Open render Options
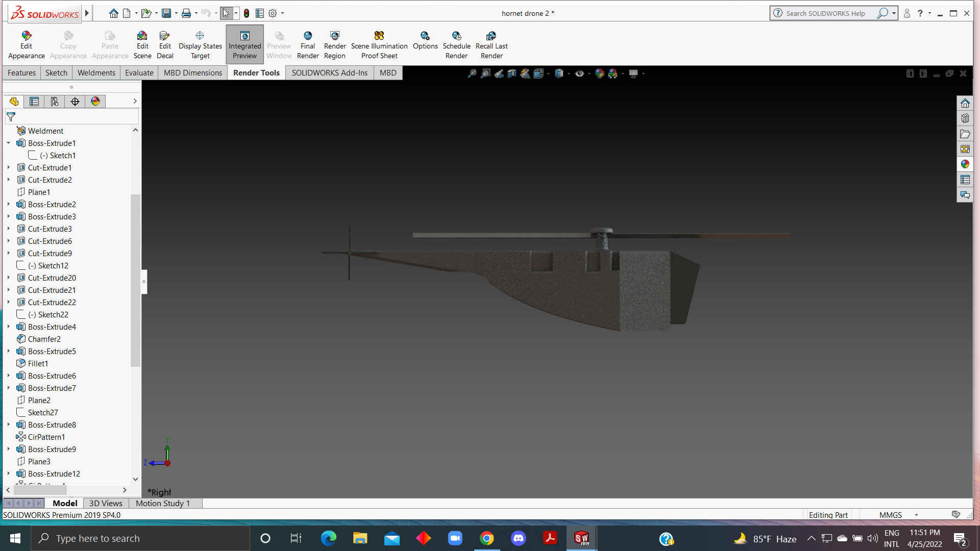The image size is (980, 551). 425,36
